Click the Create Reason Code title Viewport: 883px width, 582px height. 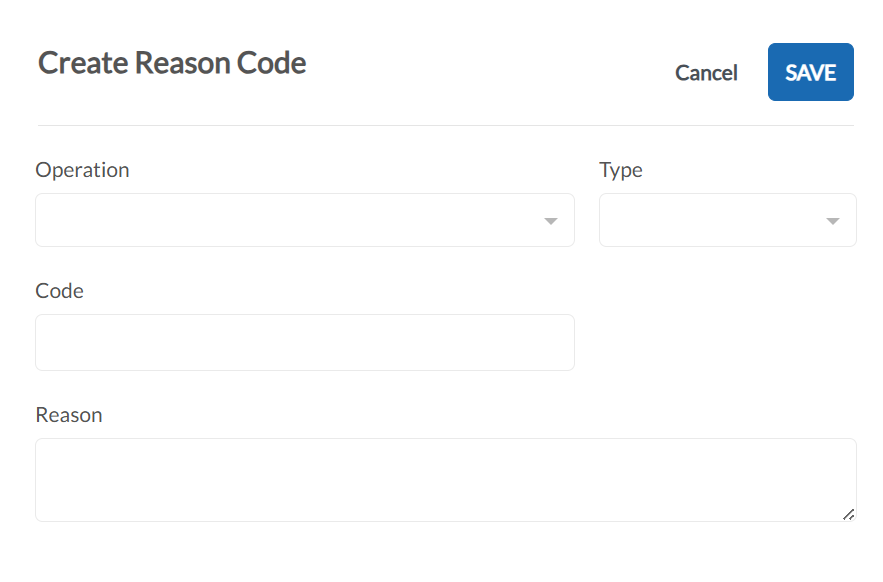171,62
